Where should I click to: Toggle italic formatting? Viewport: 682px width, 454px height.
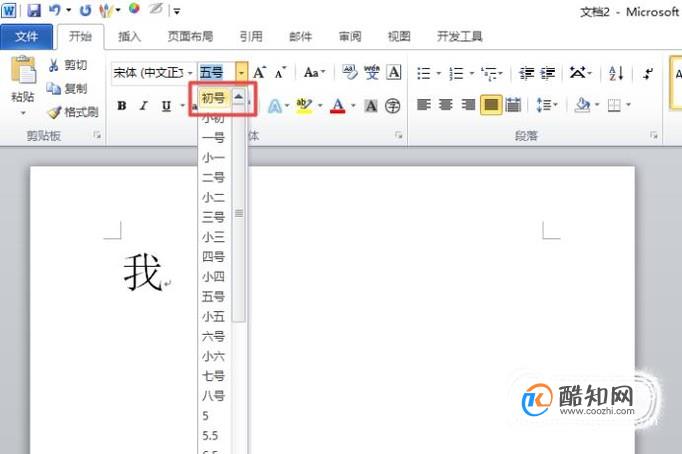click(144, 106)
